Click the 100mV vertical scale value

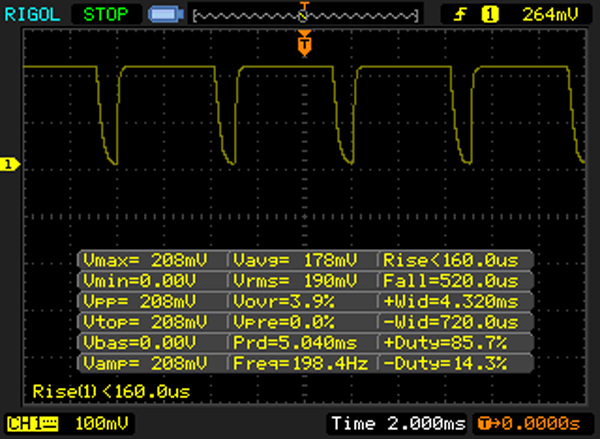(x=101, y=424)
